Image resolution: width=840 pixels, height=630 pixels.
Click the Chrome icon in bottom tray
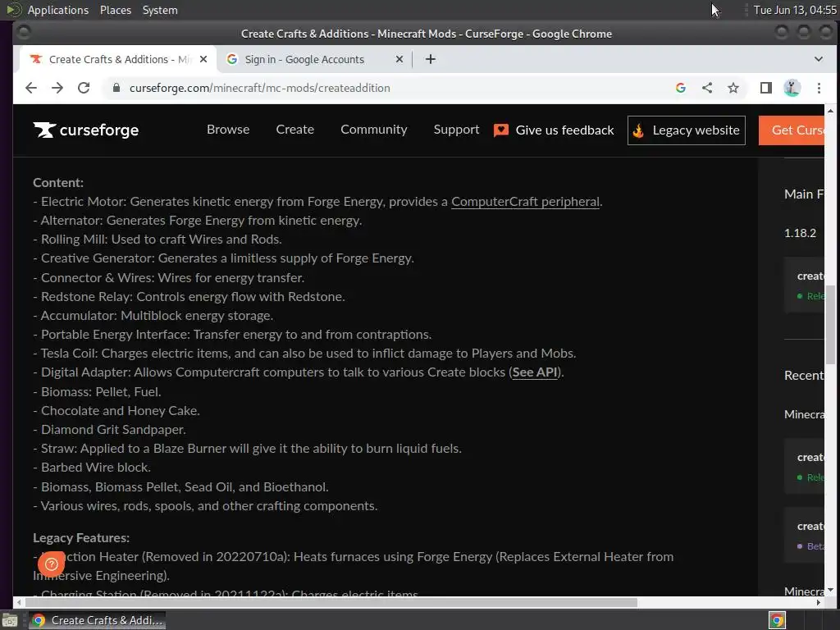[777, 620]
